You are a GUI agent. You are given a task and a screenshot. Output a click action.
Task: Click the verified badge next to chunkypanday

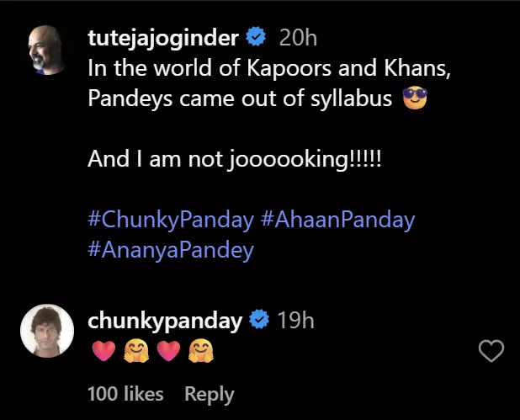pos(260,321)
